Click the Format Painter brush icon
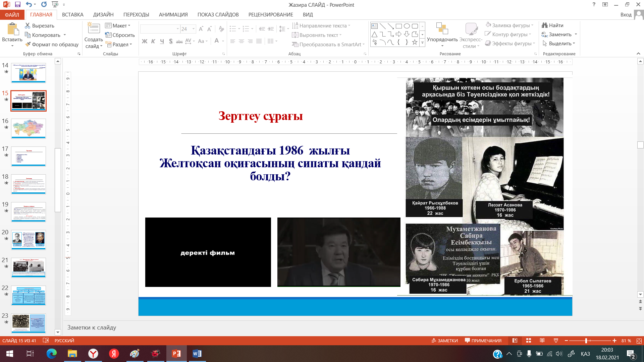The width and height of the screenshot is (644, 362). pos(28,44)
